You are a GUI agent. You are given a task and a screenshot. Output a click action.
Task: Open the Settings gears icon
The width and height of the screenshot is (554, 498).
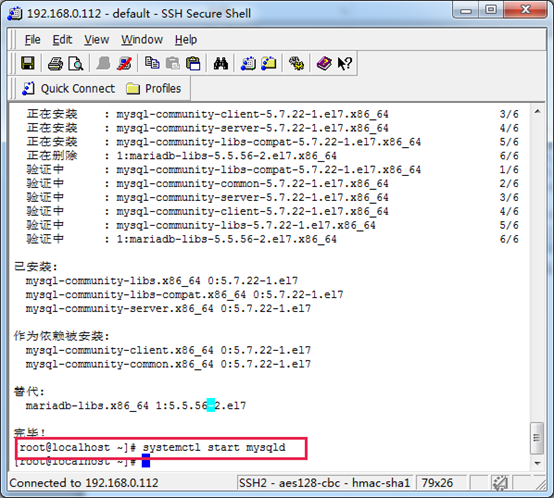click(296, 64)
